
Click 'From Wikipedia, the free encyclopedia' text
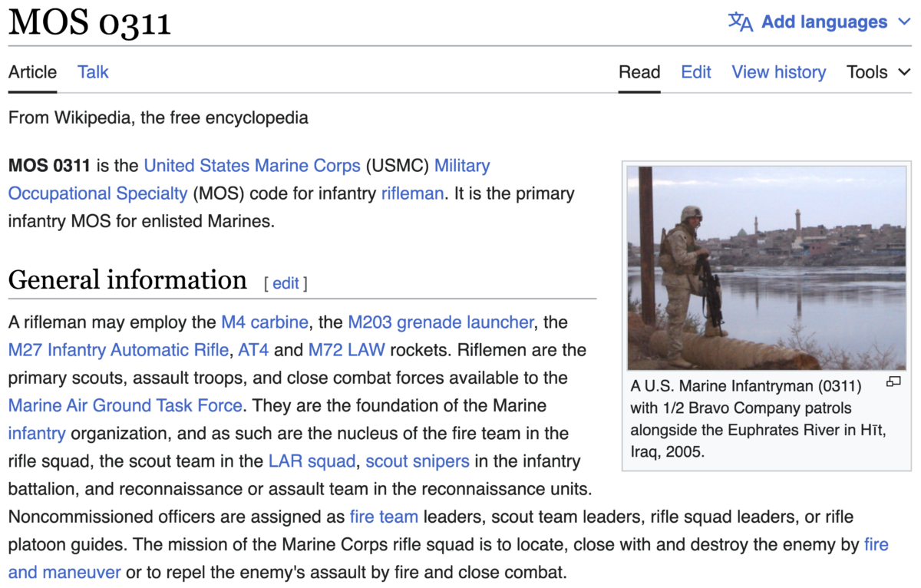[158, 117]
